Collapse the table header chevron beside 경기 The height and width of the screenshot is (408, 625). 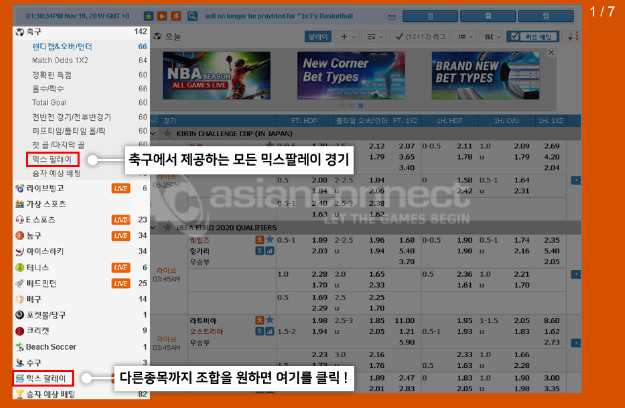153,120
